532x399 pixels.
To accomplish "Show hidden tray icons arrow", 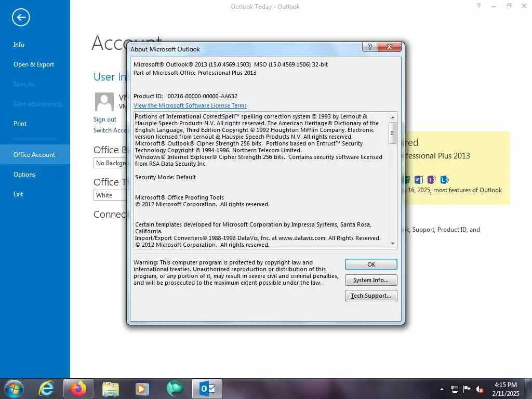I will 442,389.
